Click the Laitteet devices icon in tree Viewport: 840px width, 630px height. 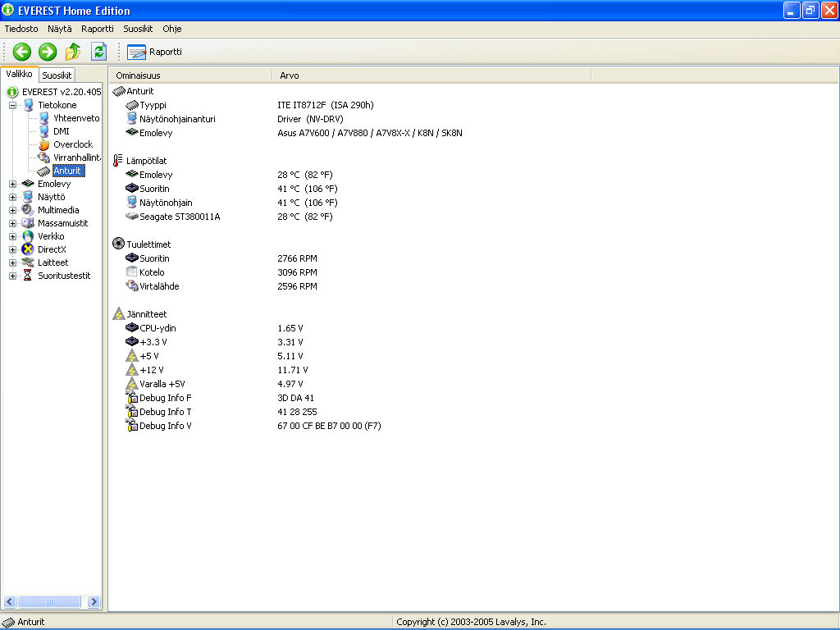click(x=28, y=262)
